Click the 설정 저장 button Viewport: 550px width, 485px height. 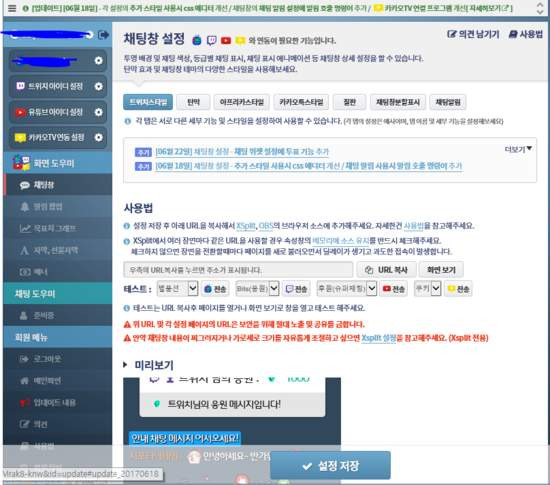(x=330, y=465)
